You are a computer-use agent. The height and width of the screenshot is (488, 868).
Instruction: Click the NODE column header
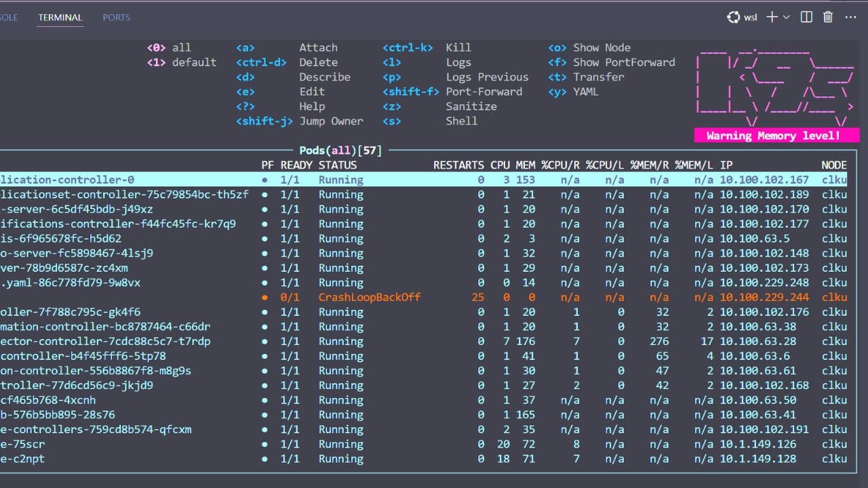[x=834, y=165]
